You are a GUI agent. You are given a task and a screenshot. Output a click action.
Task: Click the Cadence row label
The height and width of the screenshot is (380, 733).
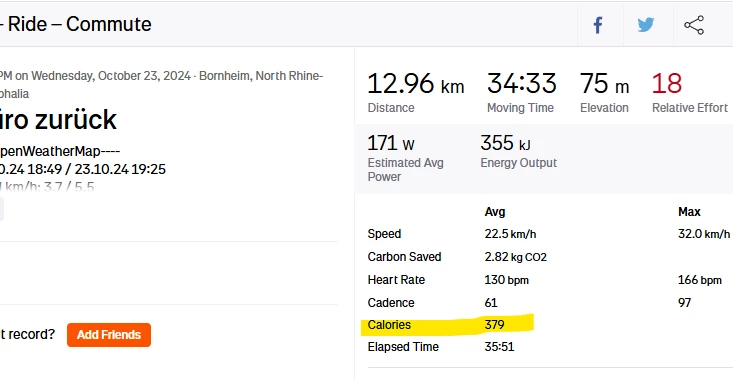[x=391, y=303]
